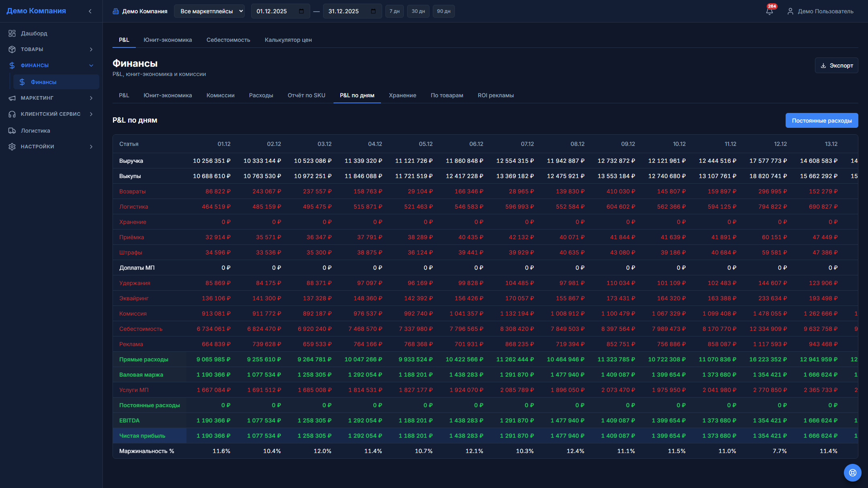Open the Все маркетплейсы dropdown
Screen dimensions: 868x488
209,11
